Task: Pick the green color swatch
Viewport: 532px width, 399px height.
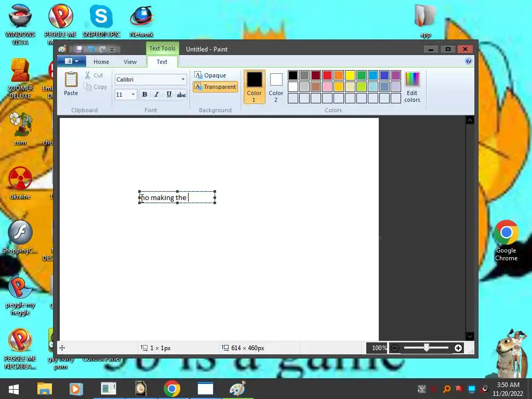Action: coord(362,75)
